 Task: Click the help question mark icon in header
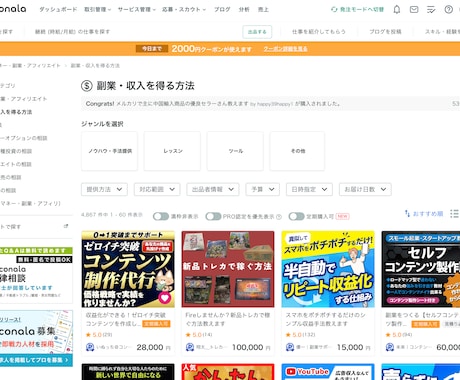click(x=449, y=10)
